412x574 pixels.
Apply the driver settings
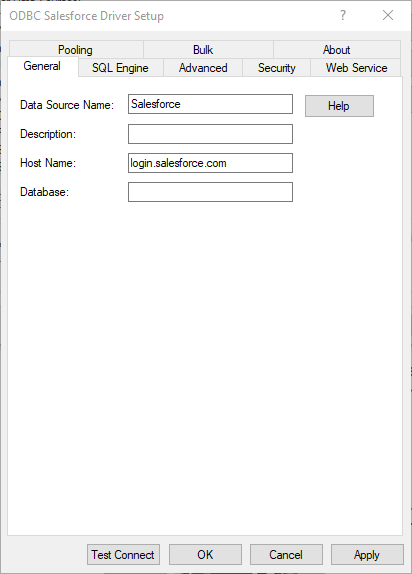click(367, 555)
